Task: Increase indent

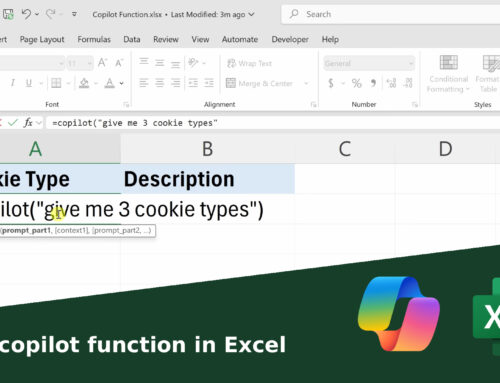Action: [209, 83]
